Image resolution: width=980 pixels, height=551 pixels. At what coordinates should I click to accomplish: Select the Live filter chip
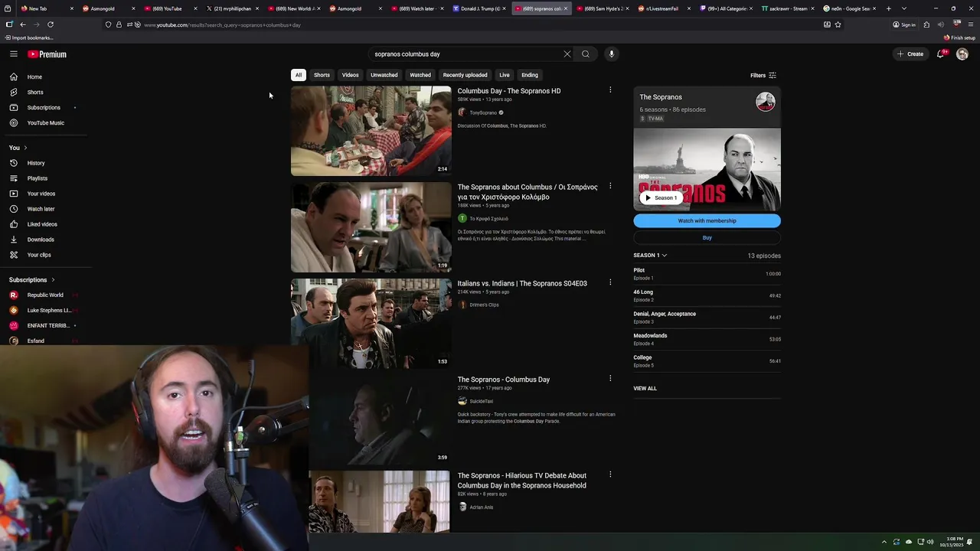point(505,75)
